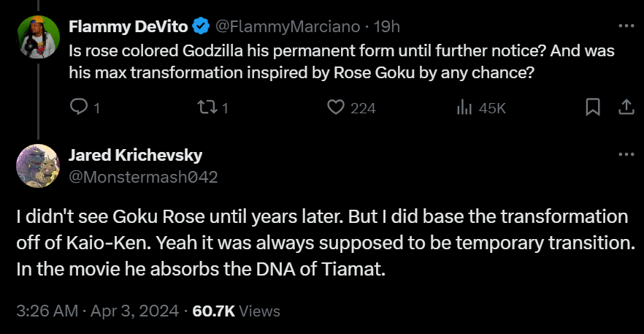Image resolution: width=644 pixels, height=334 pixels.
Task: Click the 60.7K Views count
Action: pos(236,311)
